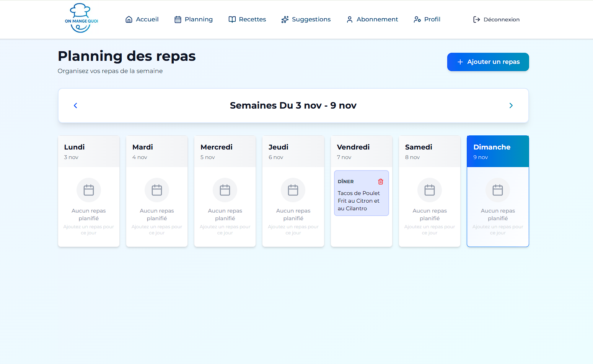This screenshot has width=593, height=364.
Task: Click Ajoutez un repas pour ce jour under Samedi
Action: point(430,230)
